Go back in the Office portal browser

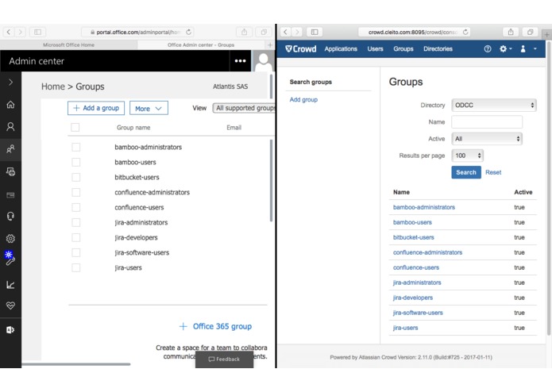click(x=9, y=32)
